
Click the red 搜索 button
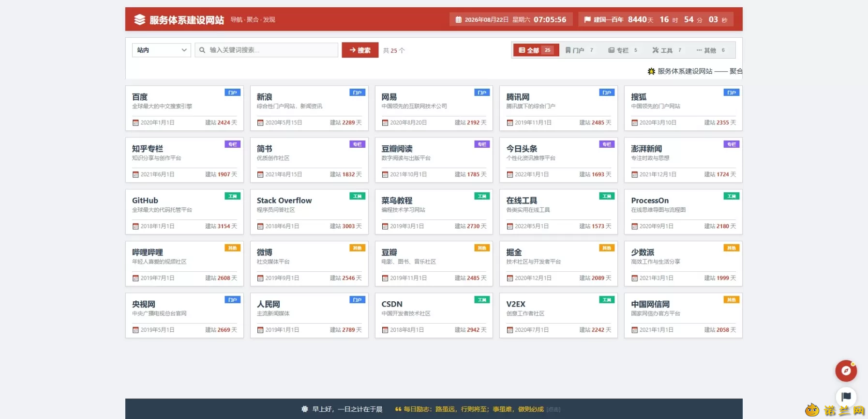pos(360,50)
